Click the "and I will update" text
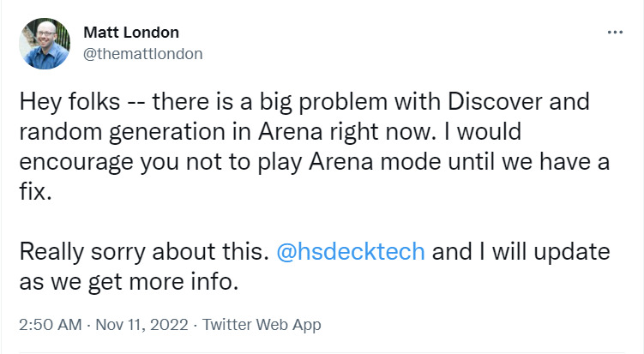Viewport: 644px width, 354px height. pyautogui.click(x=519, y=253)
